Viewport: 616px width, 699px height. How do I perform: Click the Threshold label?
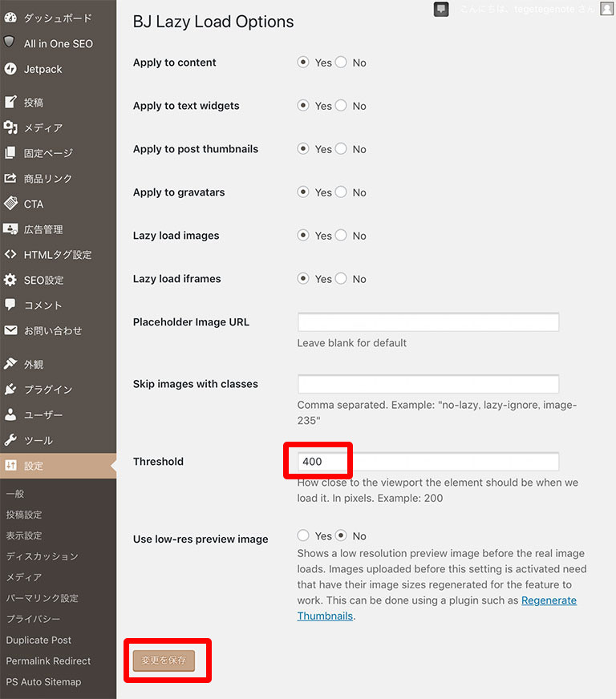(x=158, y=462)
